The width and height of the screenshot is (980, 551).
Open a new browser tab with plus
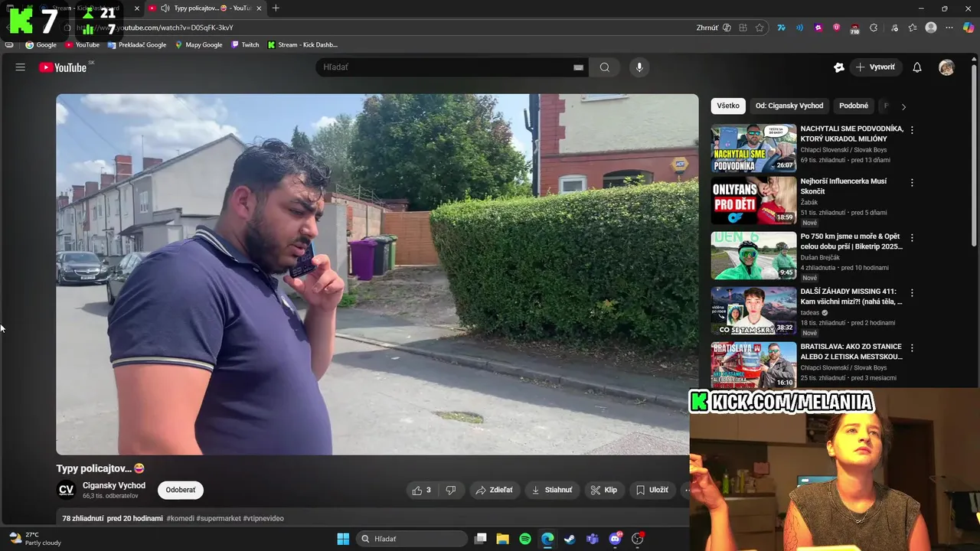[276, 8]
